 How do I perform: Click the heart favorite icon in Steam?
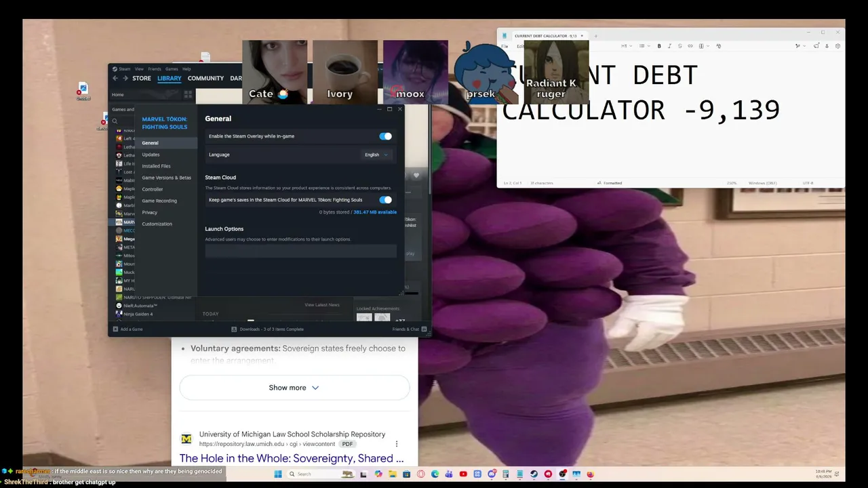[x=416, y=176]
